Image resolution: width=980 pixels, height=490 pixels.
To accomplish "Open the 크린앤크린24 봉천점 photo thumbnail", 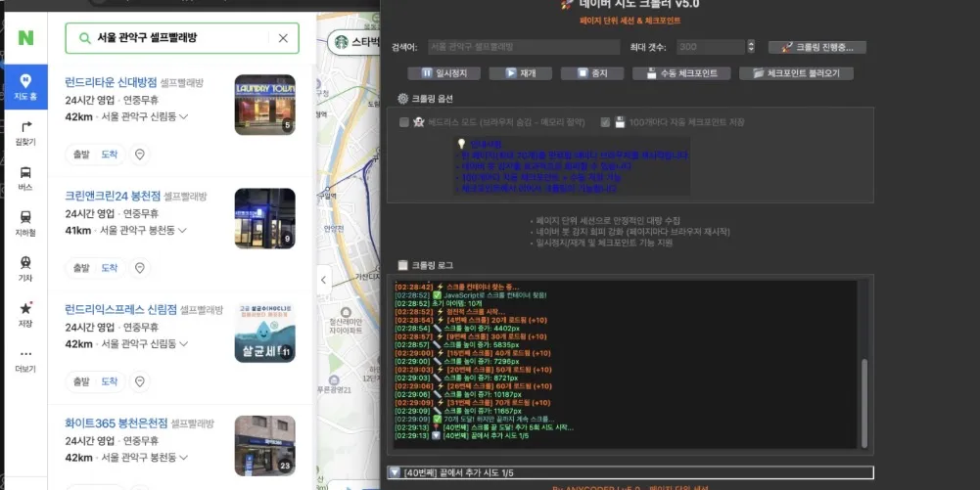I will point(265,218).
